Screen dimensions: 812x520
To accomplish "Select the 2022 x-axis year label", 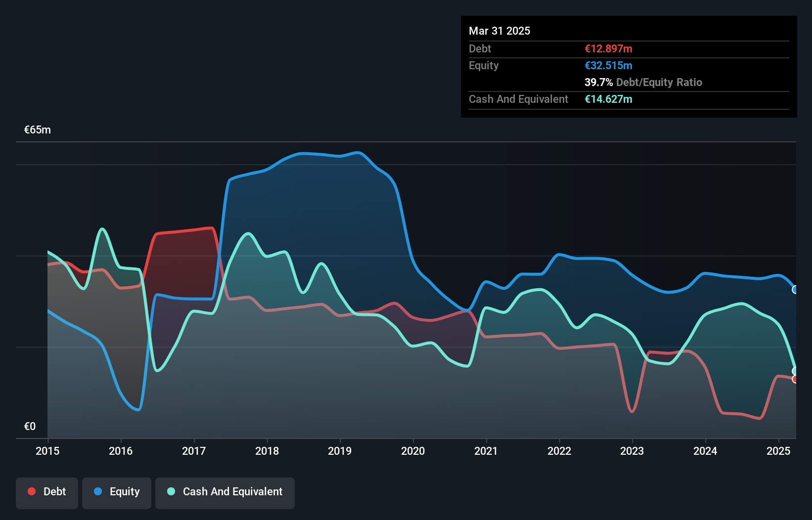I will (559, 451).
